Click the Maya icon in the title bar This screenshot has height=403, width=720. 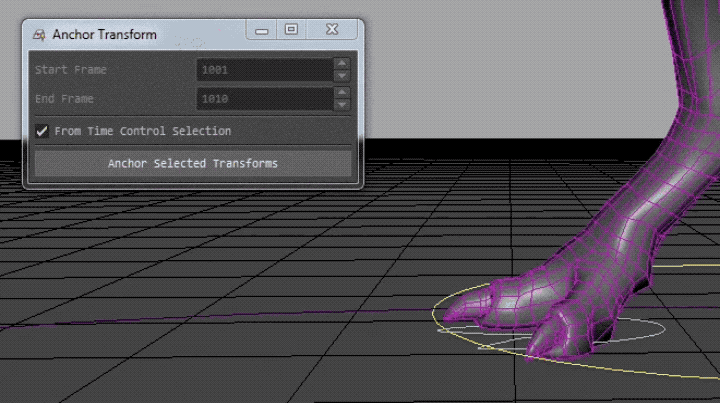coord(38,35)
